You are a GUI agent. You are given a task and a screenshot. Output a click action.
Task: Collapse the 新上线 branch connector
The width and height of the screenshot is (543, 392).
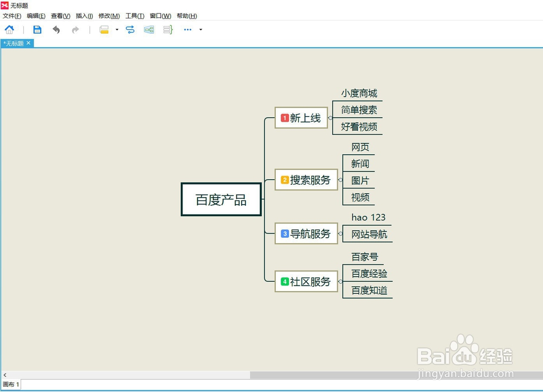pos(330,118)
